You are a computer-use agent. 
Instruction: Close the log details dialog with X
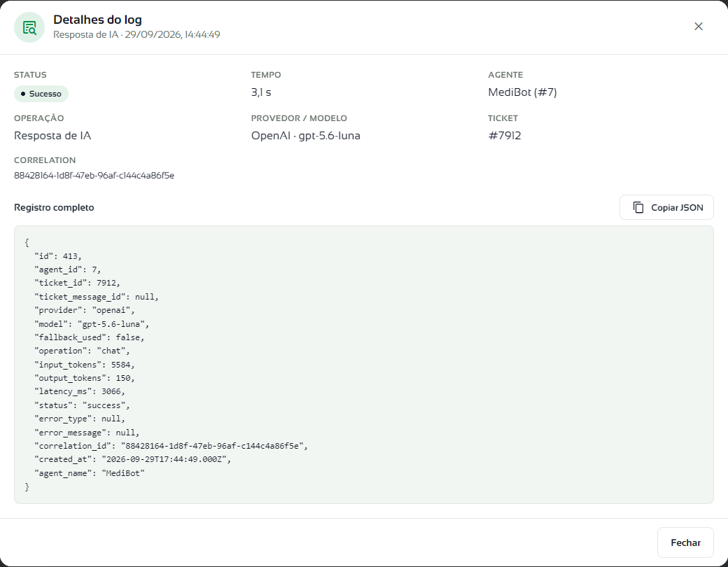[x=699, y=27]
